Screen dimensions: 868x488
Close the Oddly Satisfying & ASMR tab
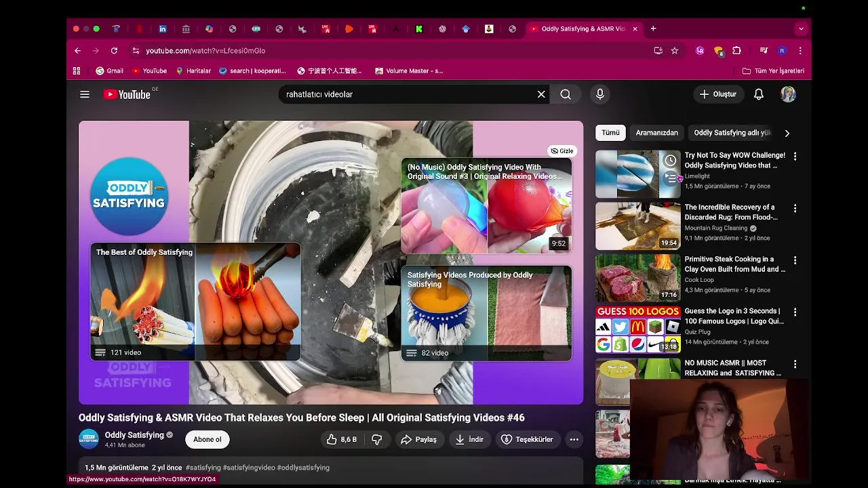point(635,28)
